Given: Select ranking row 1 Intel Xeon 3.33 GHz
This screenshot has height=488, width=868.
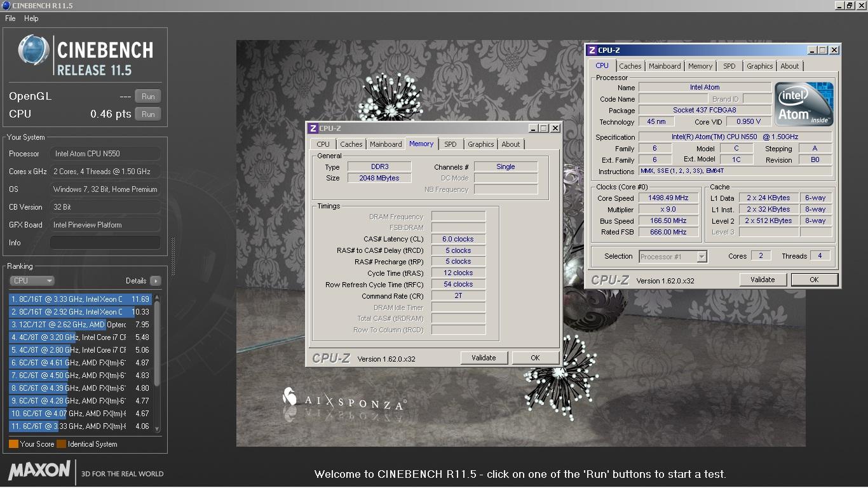Looking at the screenshot, I should (80, 299).
